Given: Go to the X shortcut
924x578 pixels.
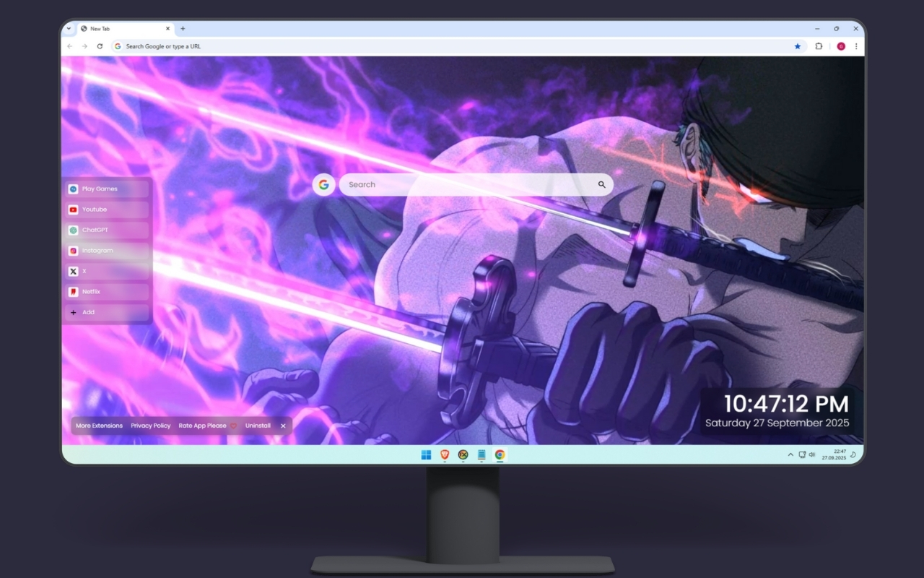Looking at the screenshot, I should tap(107, 271).
